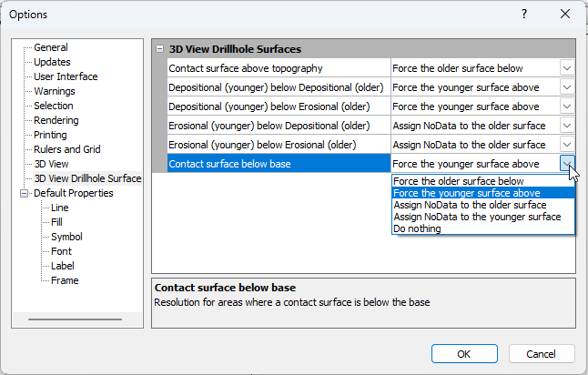Open dropdown for Erosional below Depositional row

pos(566,126)
